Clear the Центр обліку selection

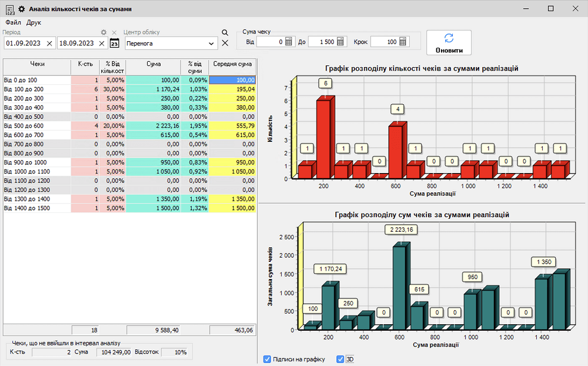coord(225,43)
